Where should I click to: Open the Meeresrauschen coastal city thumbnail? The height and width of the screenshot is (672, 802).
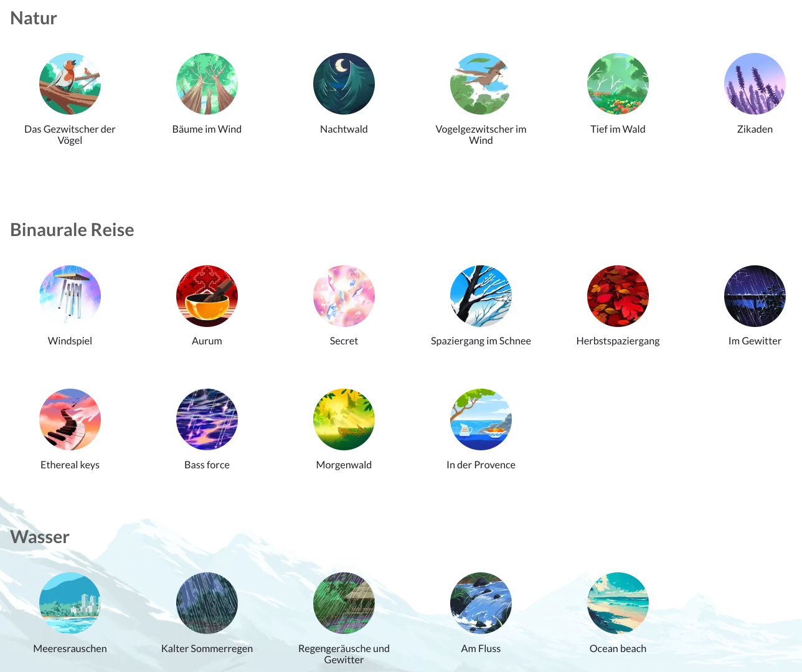pos(70,603)
